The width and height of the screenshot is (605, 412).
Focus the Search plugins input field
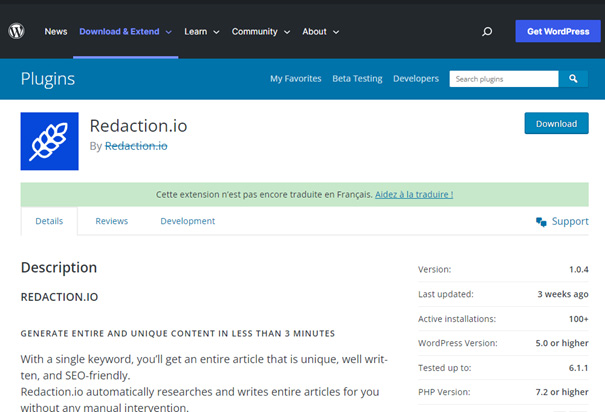tap(503, 78)
